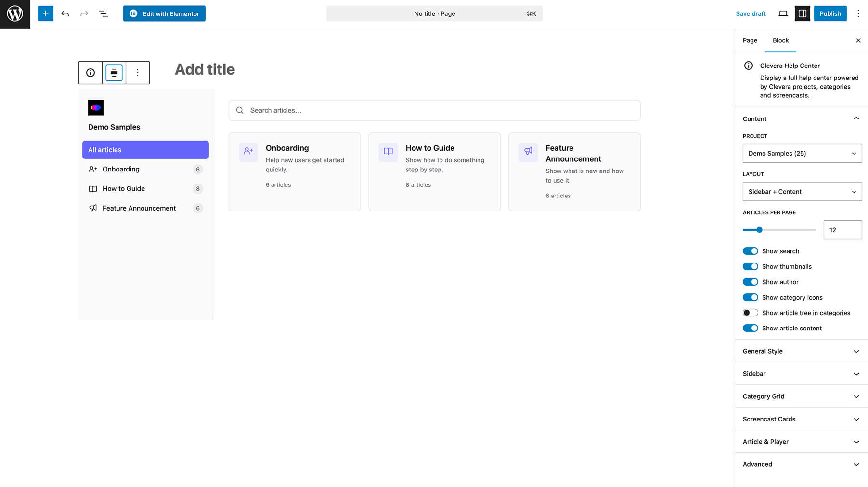
Task: Click the Onboarding person icon in the card
Action: coord(248,151)
